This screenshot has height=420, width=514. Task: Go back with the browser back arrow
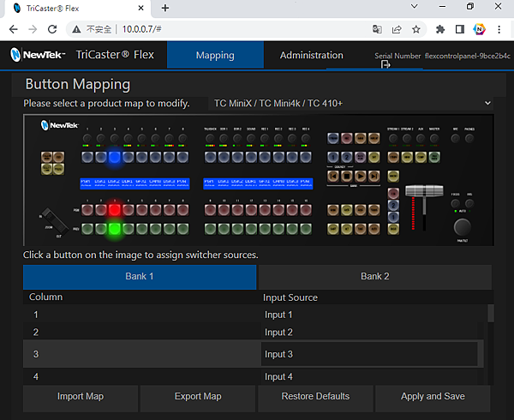[14, 29]
